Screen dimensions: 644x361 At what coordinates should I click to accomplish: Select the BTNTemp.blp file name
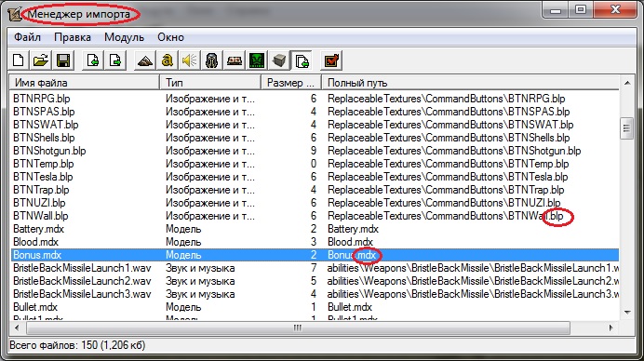43,164
